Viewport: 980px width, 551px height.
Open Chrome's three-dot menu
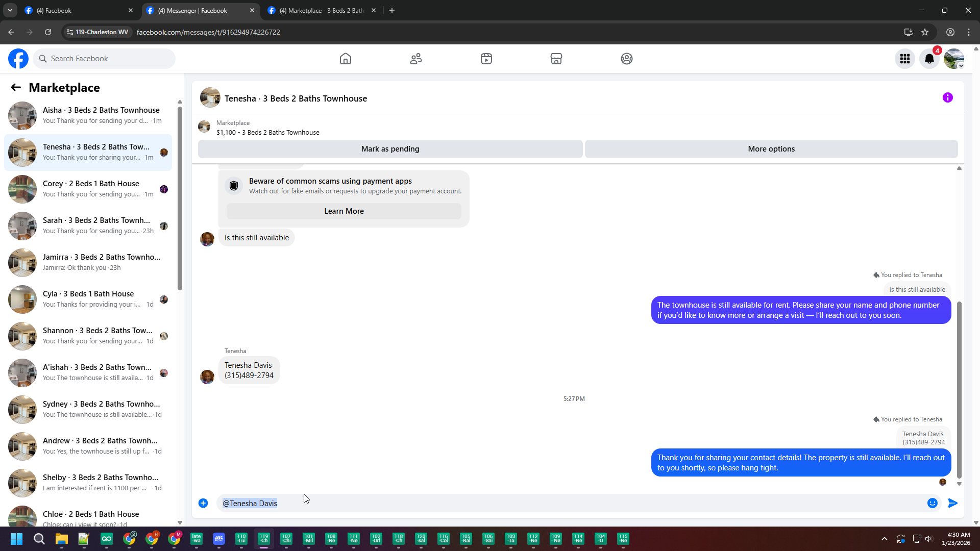pyautogui.click(x=969, y=32)
